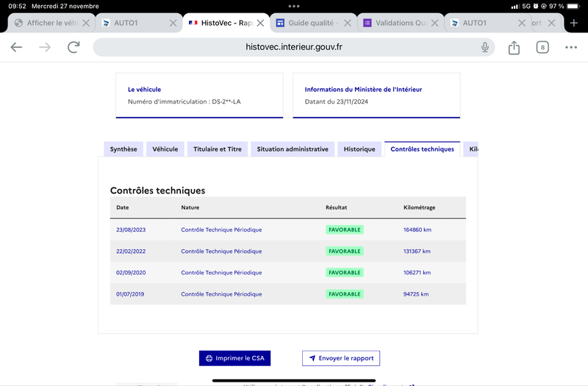Open the share sheet icon
Viewport: 588px width, 386px height.
514,47
